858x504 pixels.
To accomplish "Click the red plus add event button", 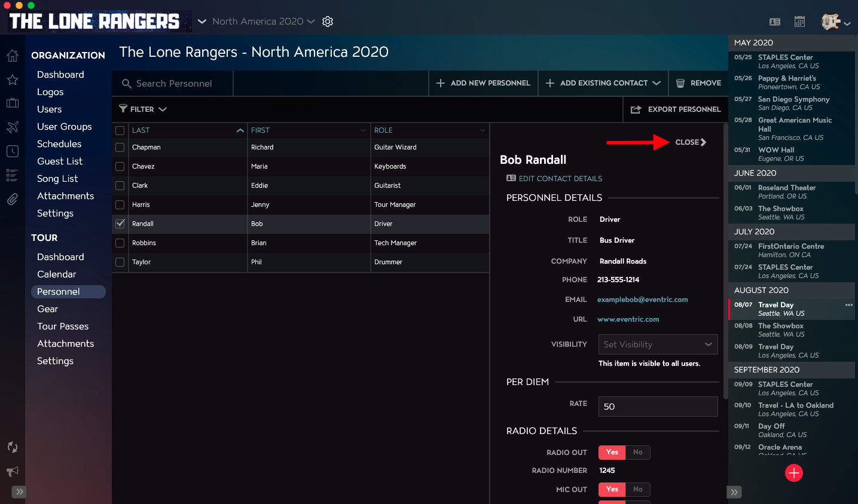I will pos(794,473).
